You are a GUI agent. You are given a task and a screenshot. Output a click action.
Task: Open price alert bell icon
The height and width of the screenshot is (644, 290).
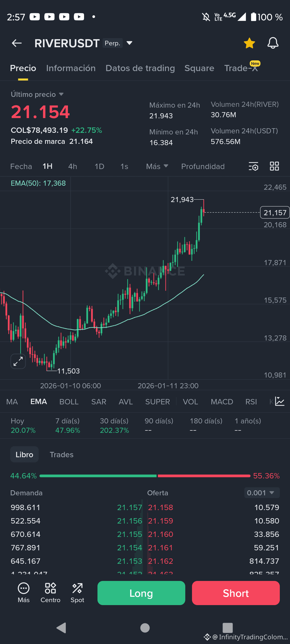(273, 43)
